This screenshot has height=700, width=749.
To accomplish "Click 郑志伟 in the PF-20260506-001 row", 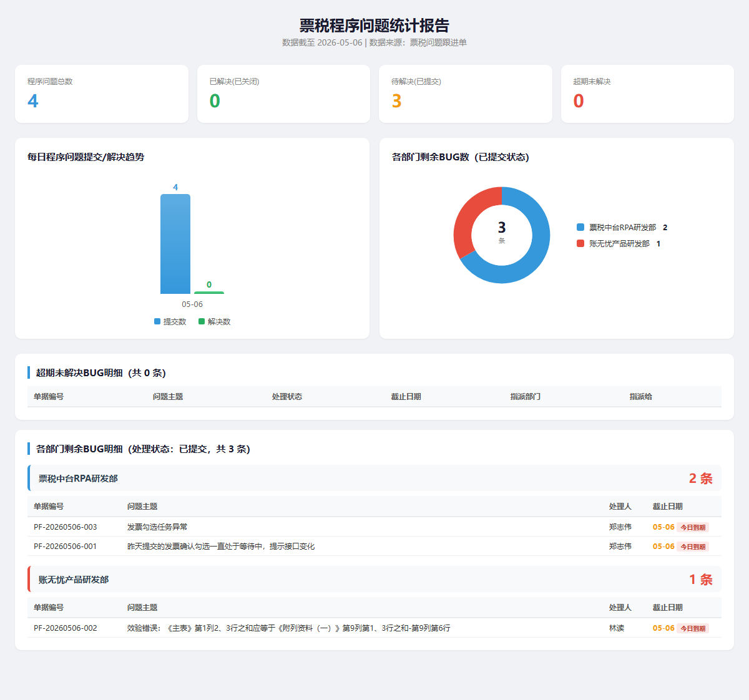I will (620, 547).
